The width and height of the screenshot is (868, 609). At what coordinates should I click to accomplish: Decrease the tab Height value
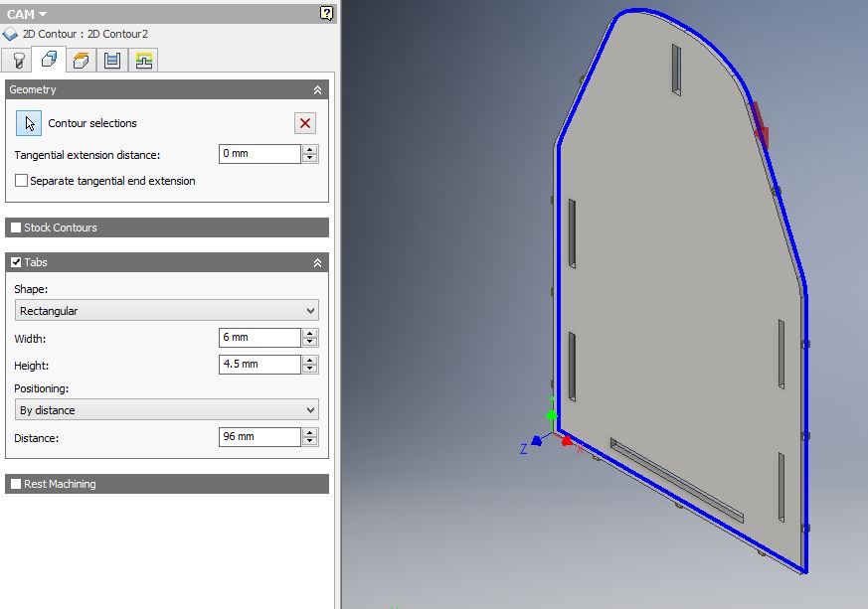click(310, 369)
